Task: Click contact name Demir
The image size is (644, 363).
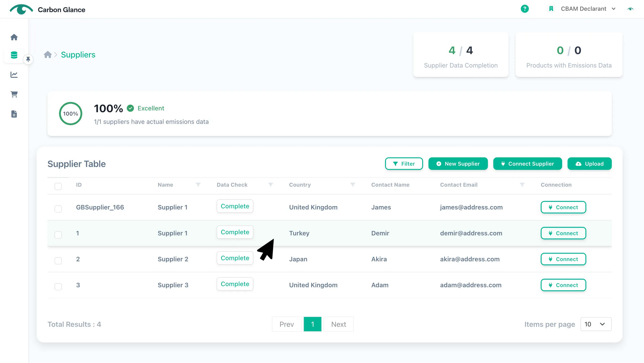Action: [x=380, y=233]
